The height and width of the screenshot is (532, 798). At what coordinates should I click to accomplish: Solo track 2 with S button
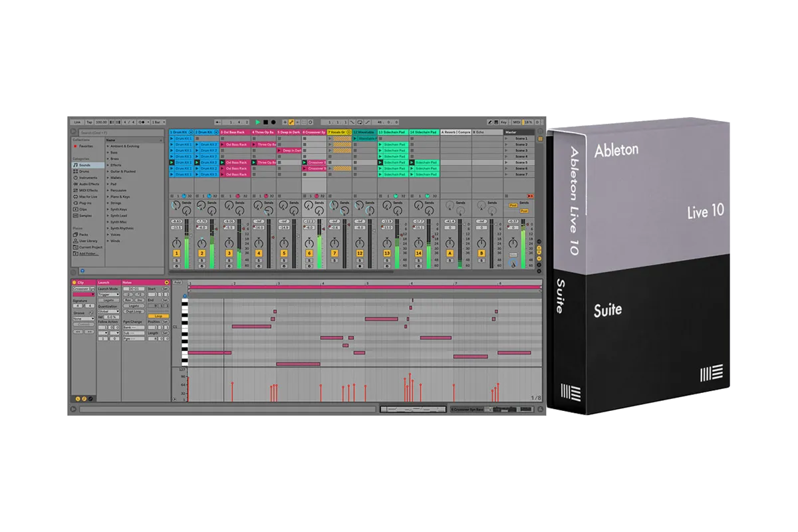pos(203,261)
